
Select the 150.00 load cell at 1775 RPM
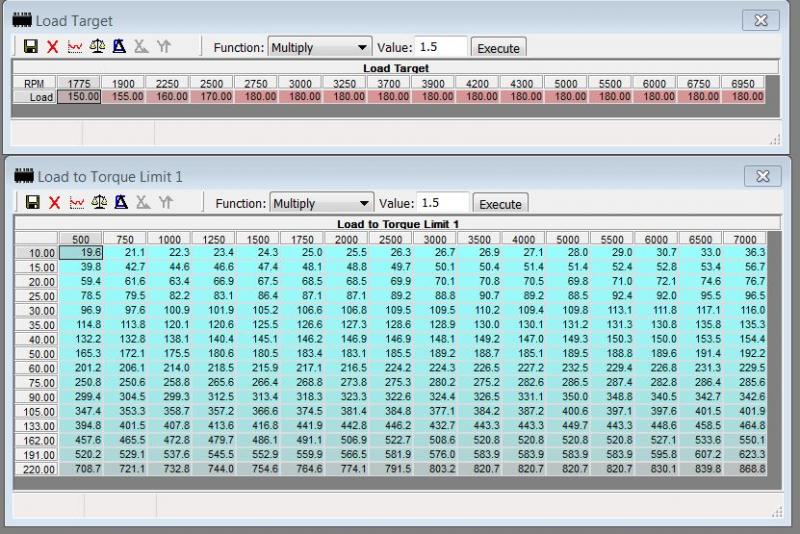[x=79, y=97]
